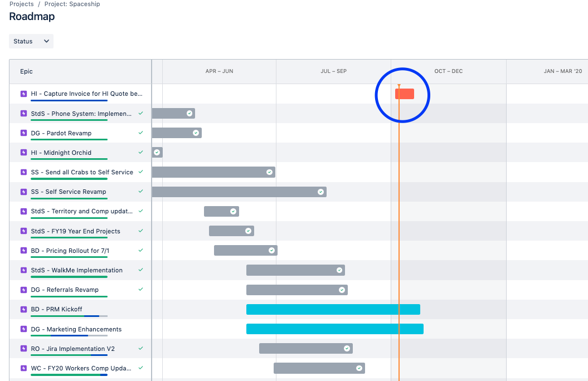Click done checkmark beside StdS - FY19 Year End
Screen dimensions: 588x381
click(140, 231)
